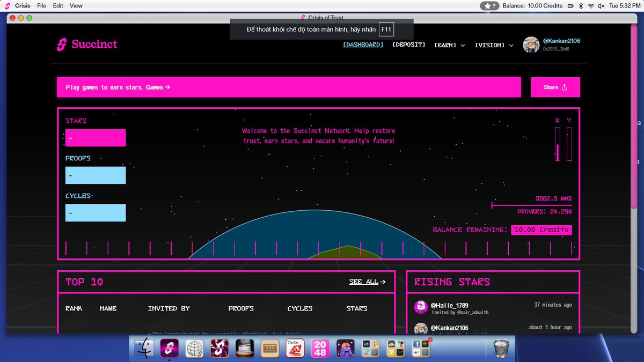
Task: Open Finder from the dock
Action: pyautogui.click(x=144, y=349)
